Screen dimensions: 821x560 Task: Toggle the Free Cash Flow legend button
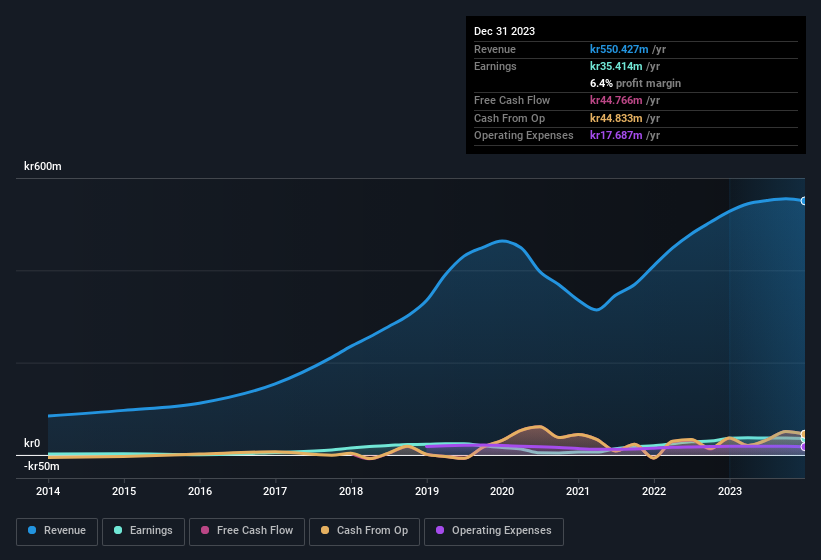click(247, 531)
